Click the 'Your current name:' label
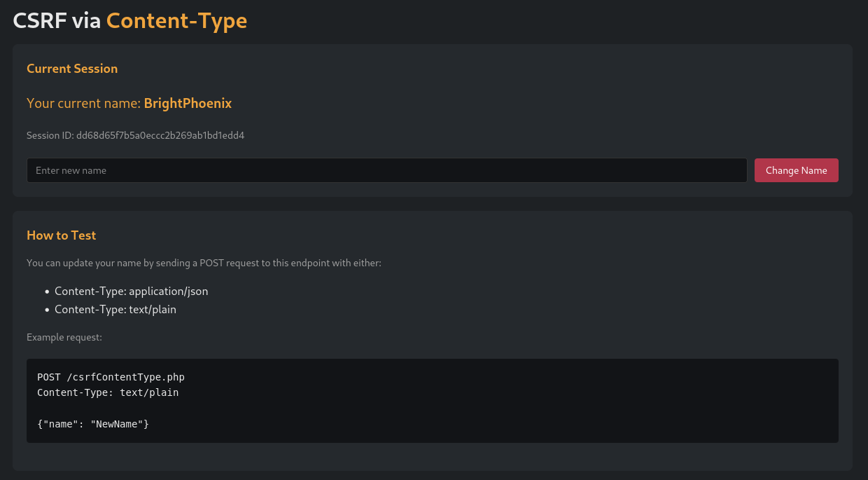The image size is (868, 480). 83,104
